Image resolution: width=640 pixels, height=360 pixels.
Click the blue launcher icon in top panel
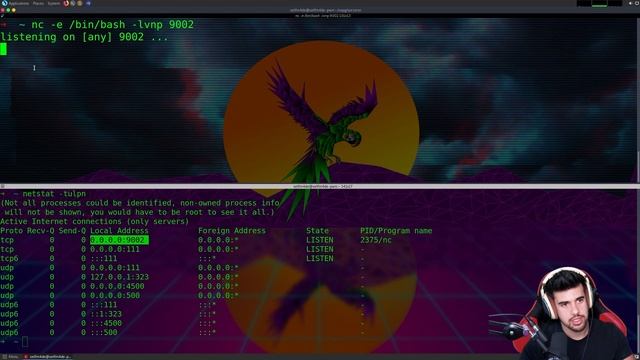[88, 3]
